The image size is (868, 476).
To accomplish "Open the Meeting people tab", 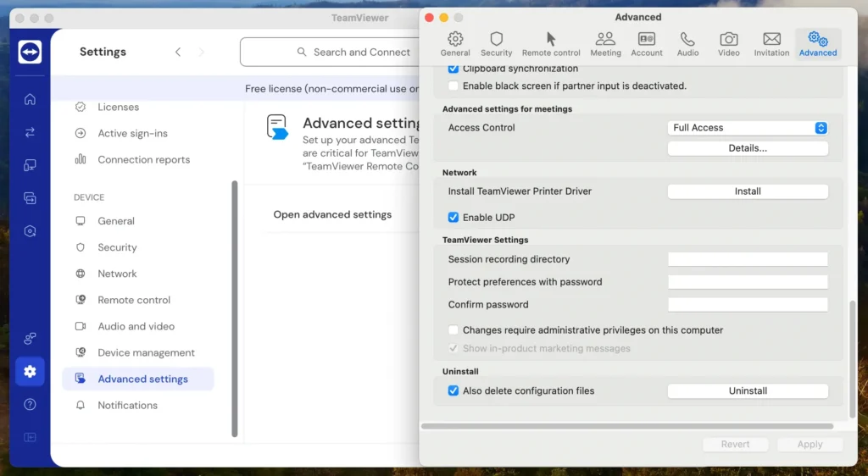I will [605, 44].
